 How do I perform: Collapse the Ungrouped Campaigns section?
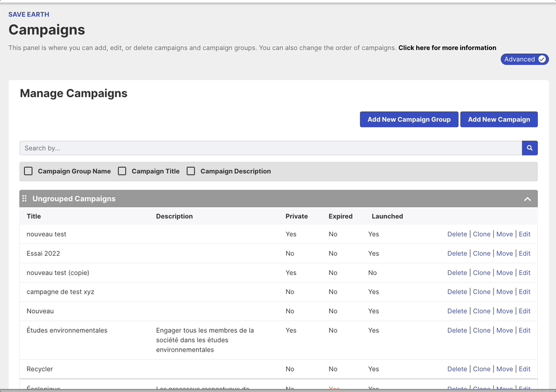527,199
